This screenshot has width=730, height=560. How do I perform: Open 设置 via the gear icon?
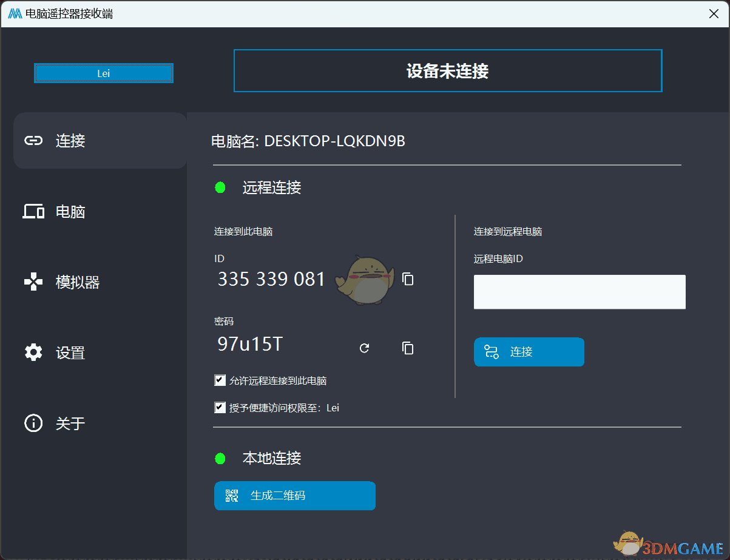pos(33,353)
